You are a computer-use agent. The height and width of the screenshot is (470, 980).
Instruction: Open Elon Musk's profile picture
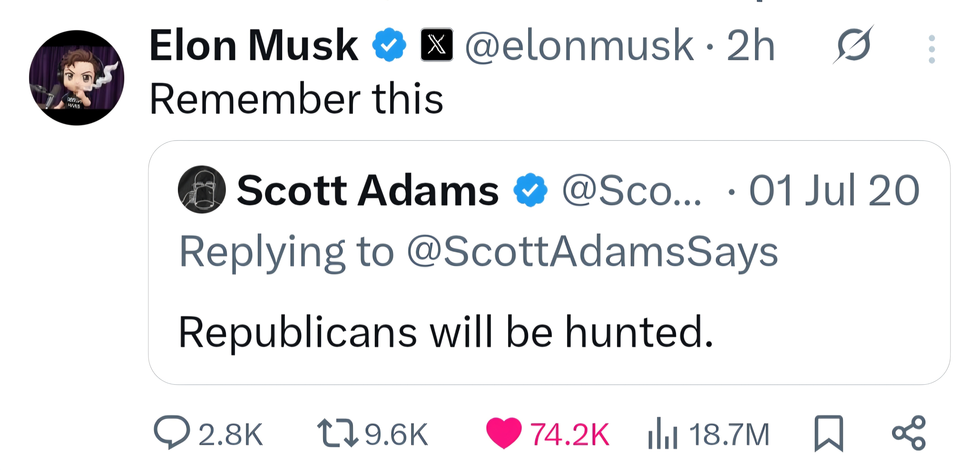[77, 78]
